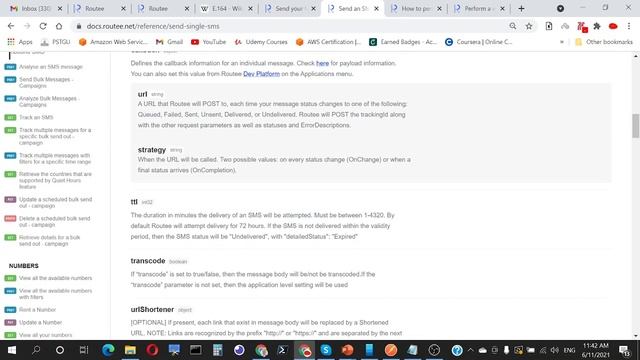Click the scrollbar down arrow
The image size is (640, 360).
[636, 336]
